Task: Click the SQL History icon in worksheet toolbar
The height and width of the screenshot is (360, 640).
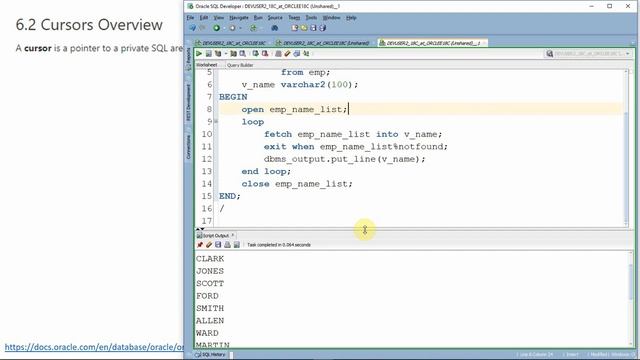Action: click(297, 53)
